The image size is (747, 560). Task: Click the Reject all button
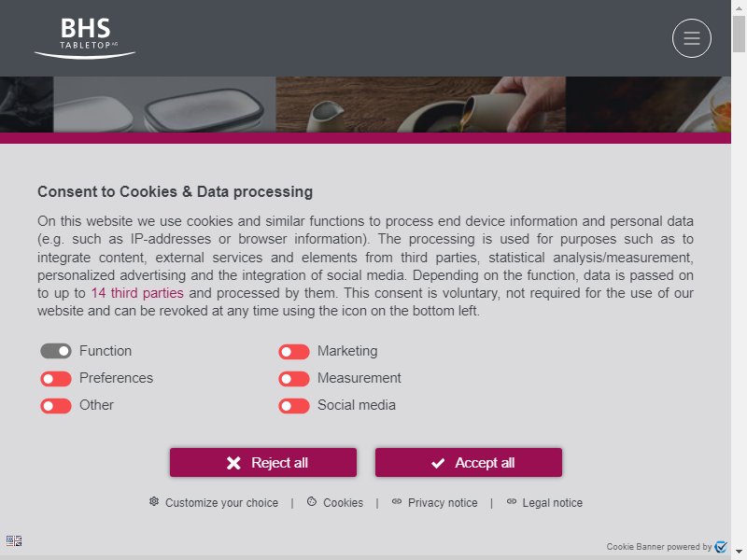click(263, 462)
